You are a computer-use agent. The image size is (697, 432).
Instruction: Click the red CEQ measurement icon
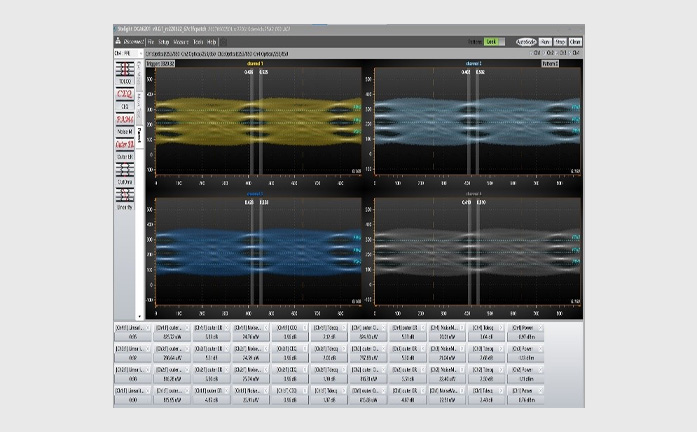pos(125,94)
